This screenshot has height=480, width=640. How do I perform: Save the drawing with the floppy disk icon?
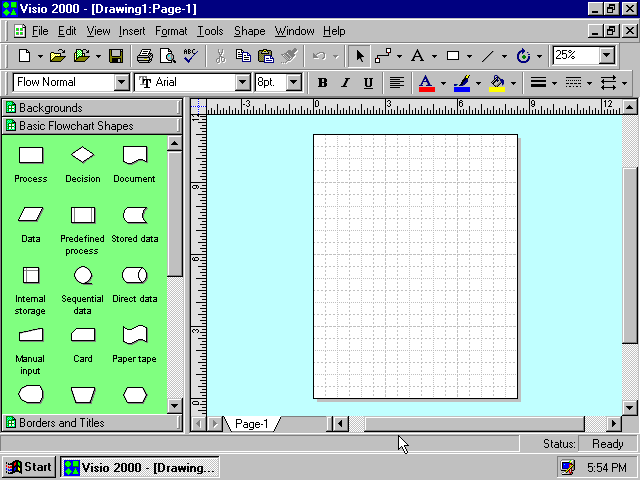click(x=116, y=56)
